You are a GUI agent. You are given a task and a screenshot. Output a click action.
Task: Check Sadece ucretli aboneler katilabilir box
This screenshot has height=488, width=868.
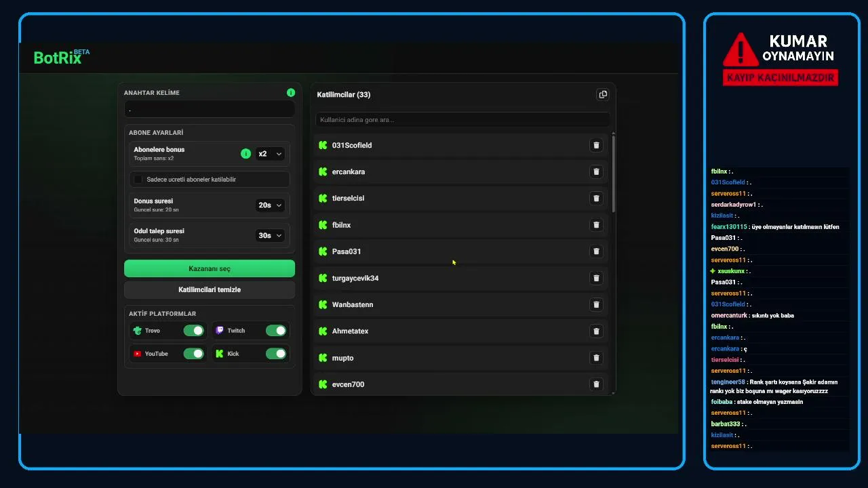coord(138,180)
